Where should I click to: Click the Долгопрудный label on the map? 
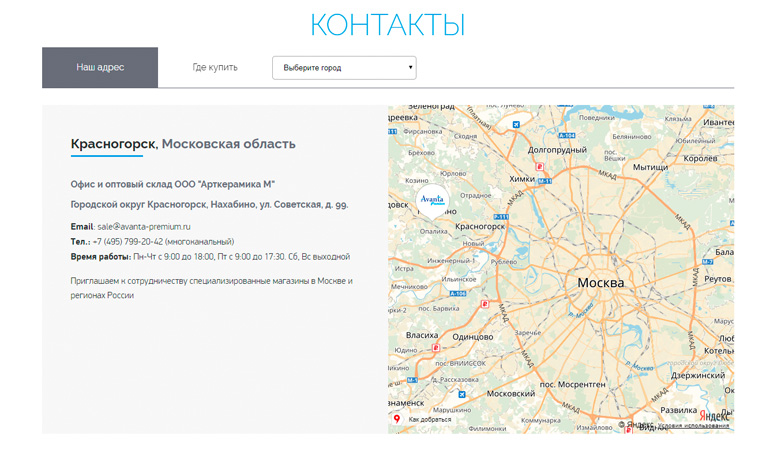[557, 150]
